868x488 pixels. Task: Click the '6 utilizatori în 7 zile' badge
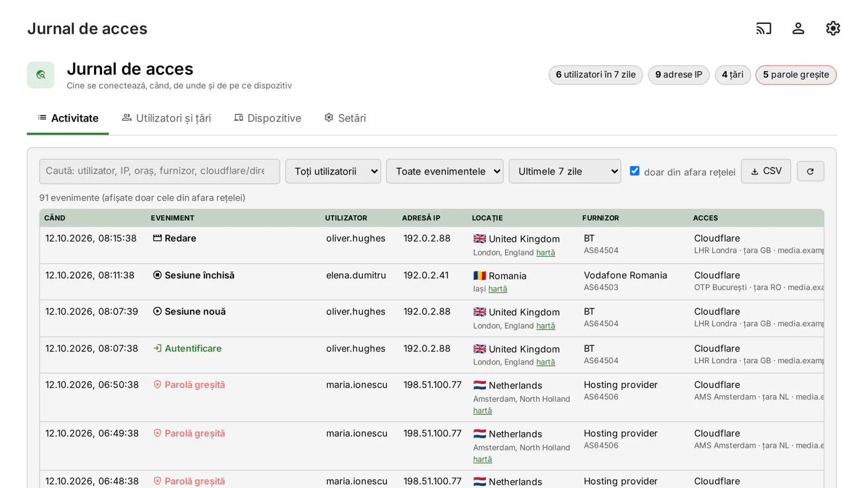click(596, 75)
